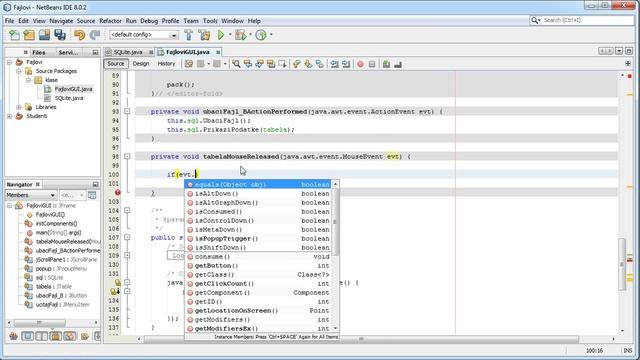Image resolution: width=640 pixels, height=360 pixels.
Task: Toggle Show Non-Public Members filter in Navigator
Action: (x=56, y=336)
